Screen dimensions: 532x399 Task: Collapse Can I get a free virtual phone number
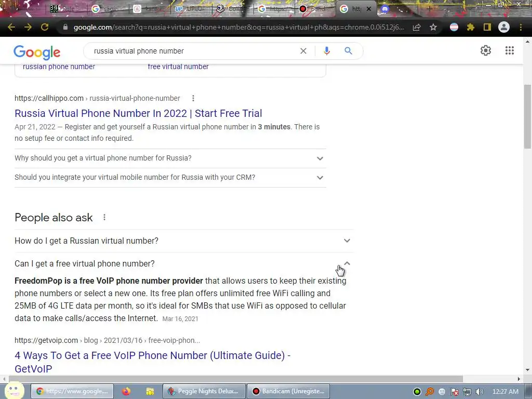pos(184,263)
